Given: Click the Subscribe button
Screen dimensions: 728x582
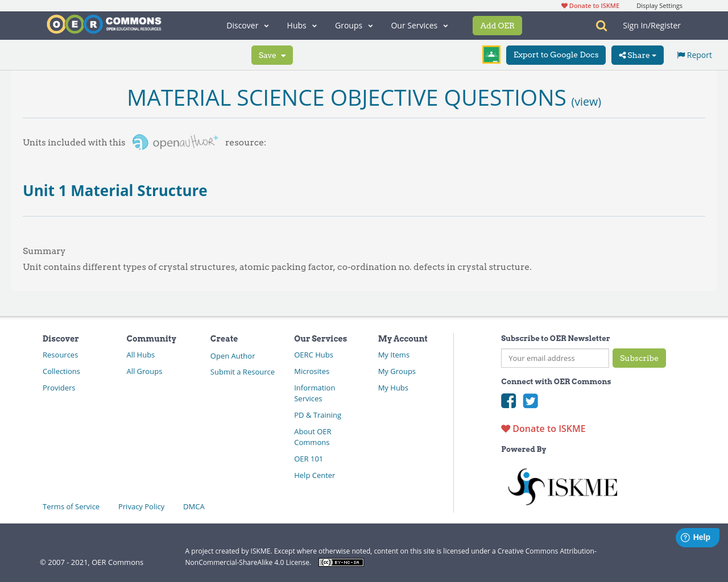Looking at the screenshot, I should (639, 358).
